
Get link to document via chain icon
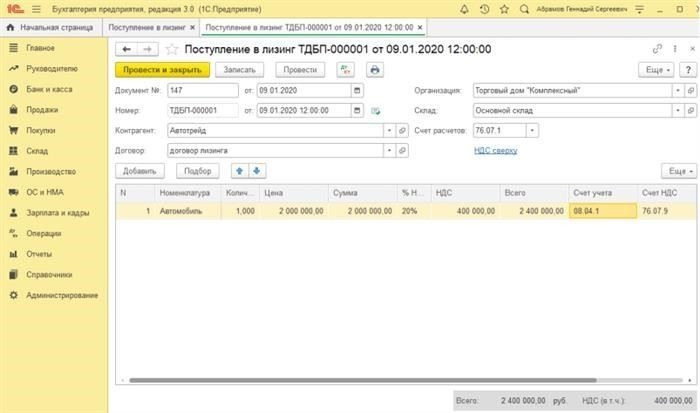(x=657, y=48)
